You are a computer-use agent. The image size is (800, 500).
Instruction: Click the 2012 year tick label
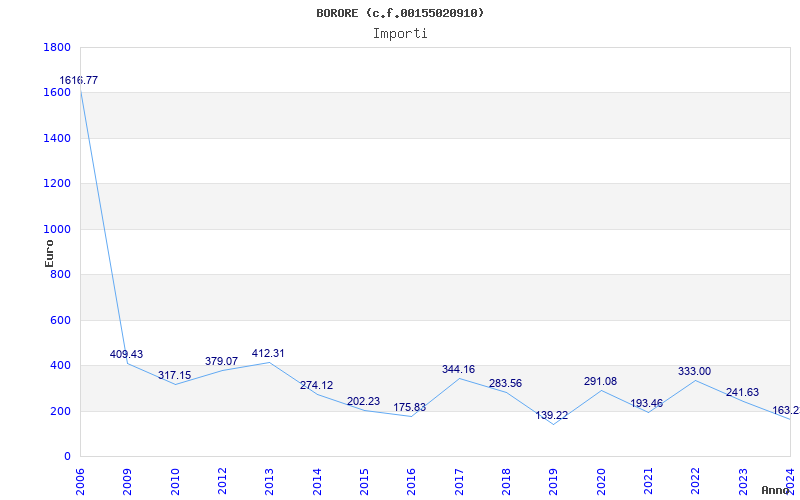pos(222,482)
